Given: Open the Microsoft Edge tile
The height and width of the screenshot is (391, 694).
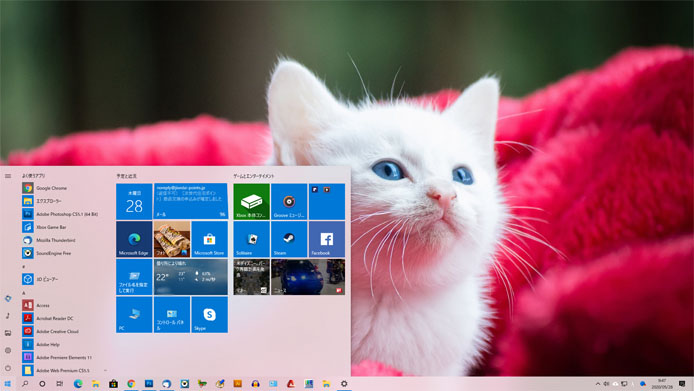Looking at the screenshot, I should 134,239.
